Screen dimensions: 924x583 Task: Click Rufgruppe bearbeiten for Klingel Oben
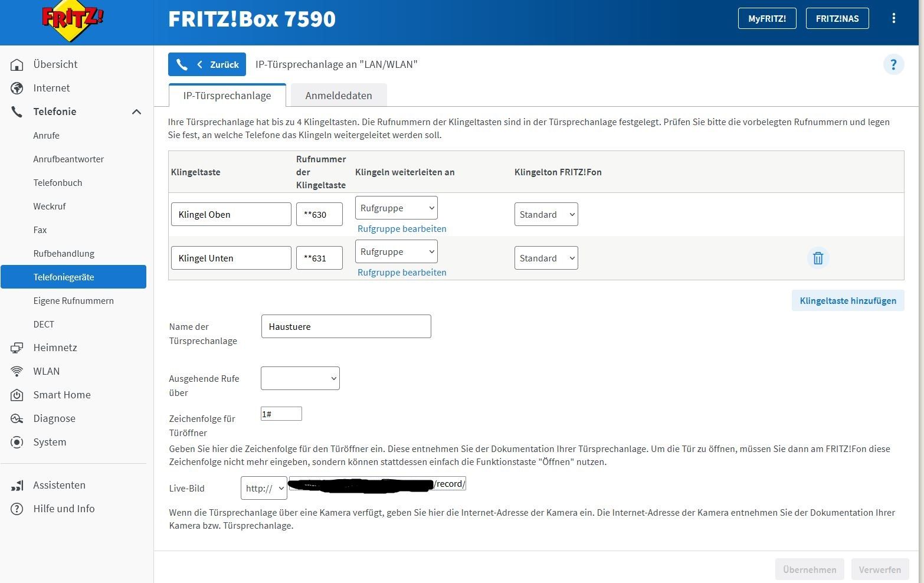tap(402, 228)
